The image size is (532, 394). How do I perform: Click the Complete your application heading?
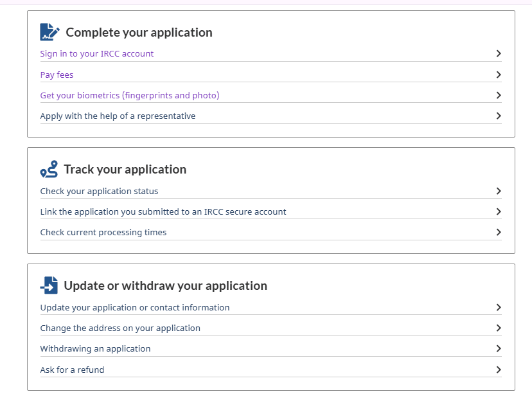click(x=139, y=33)
